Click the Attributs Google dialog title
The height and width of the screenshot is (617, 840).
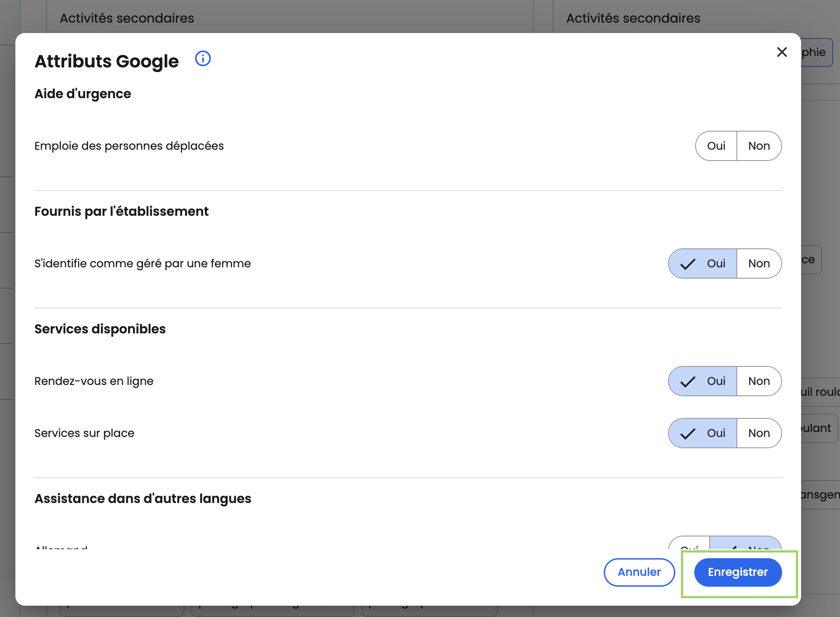[107, 61]
